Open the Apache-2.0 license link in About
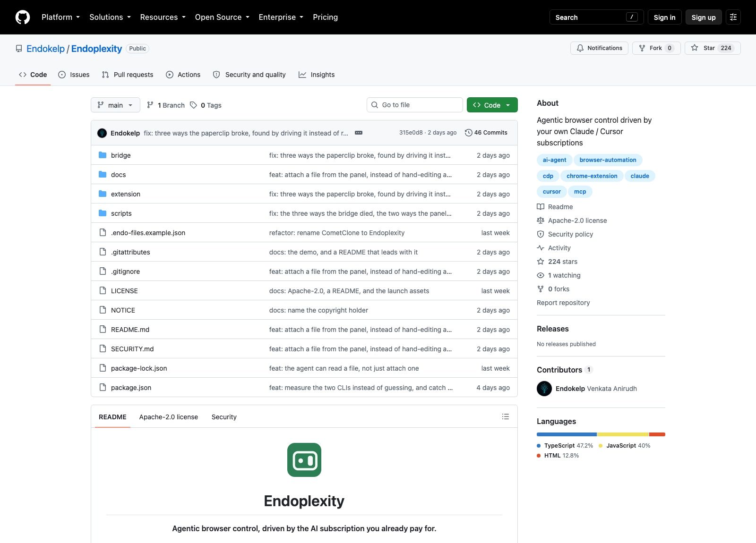This screenshot has height=543, width=756. (572, 221)
